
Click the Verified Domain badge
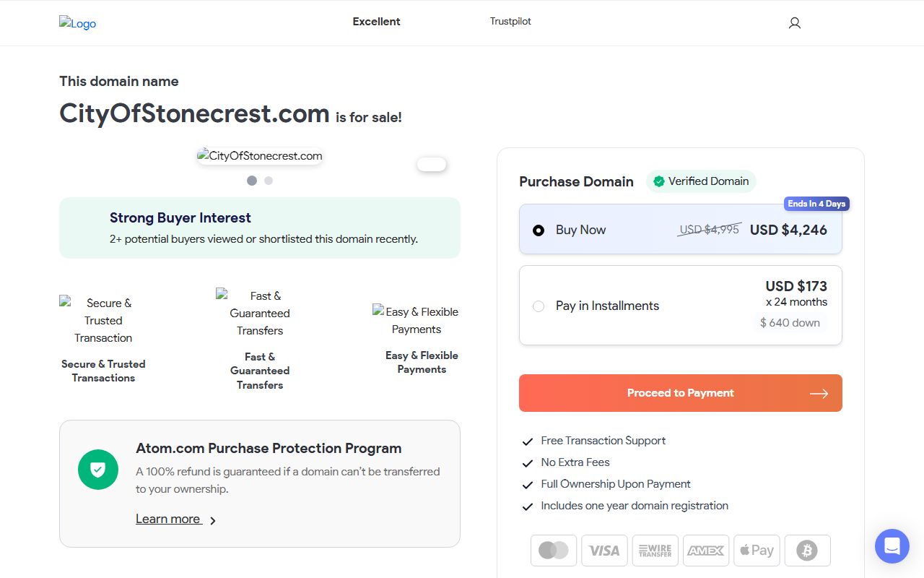tap(701, 181)
